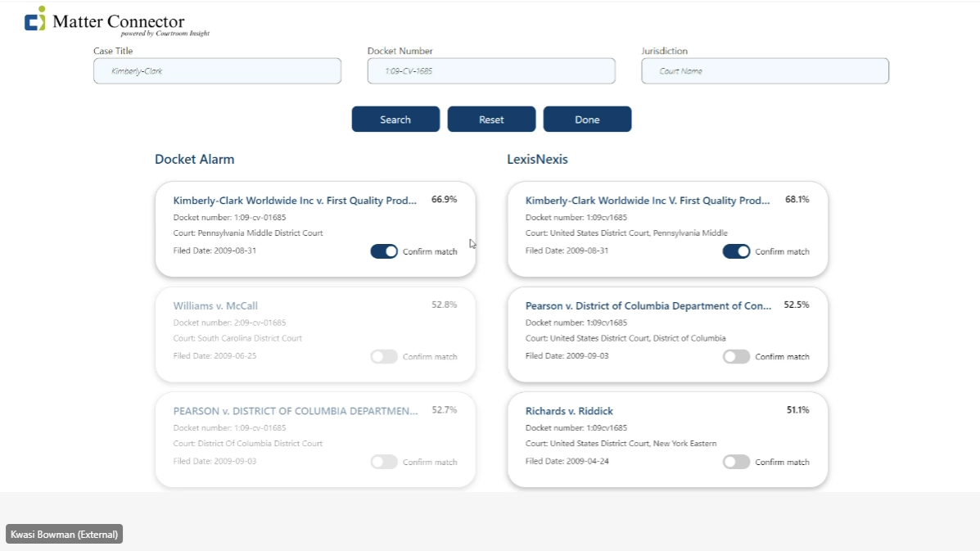The image size is (980, 551).
Task: Open Docket Alarm Kimberly-Clark Worldwide case title
Action: 295,201
